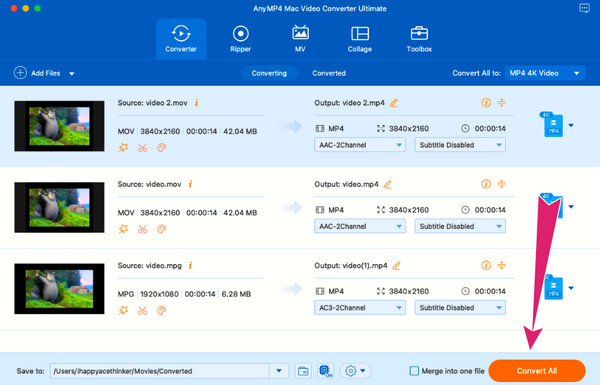The width and height of the screenshot is (600, 385).
Task: Enhance video 2.mov with the star wand icon
Action: [123, 147]
